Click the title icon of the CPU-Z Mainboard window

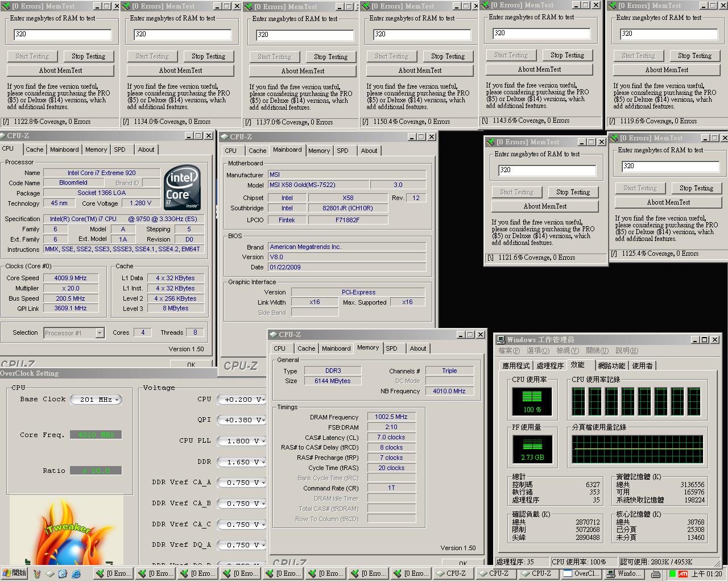pos(225,136)
